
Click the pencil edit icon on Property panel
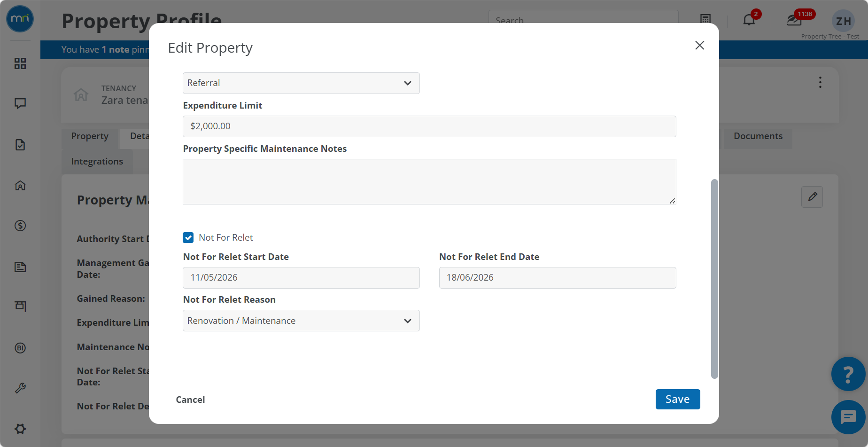click(x=812, y=197)
